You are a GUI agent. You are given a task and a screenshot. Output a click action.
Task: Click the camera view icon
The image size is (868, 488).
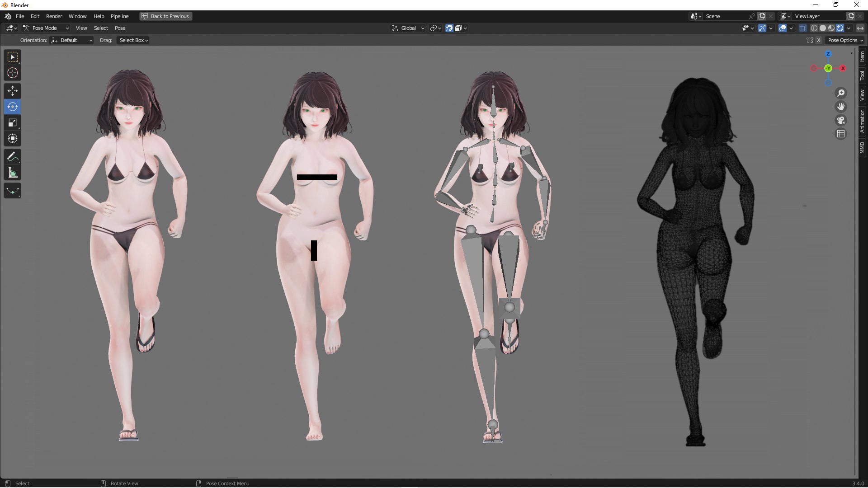pyautogui.click(x=841, y=121)
